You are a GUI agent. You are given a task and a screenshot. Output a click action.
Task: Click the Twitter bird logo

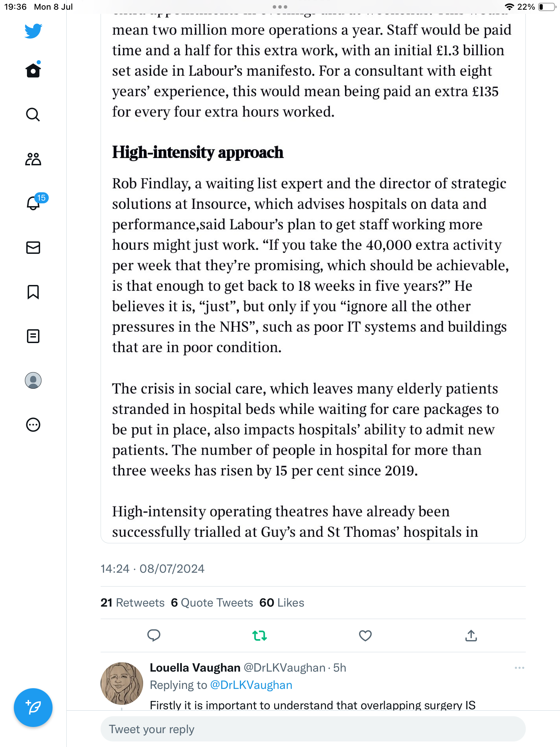[x=33, y=31]
